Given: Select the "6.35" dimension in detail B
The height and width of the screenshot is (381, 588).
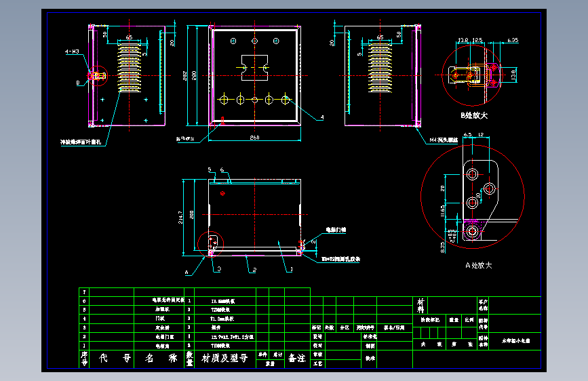Looking at the screenshot, I should coord(513,40).
